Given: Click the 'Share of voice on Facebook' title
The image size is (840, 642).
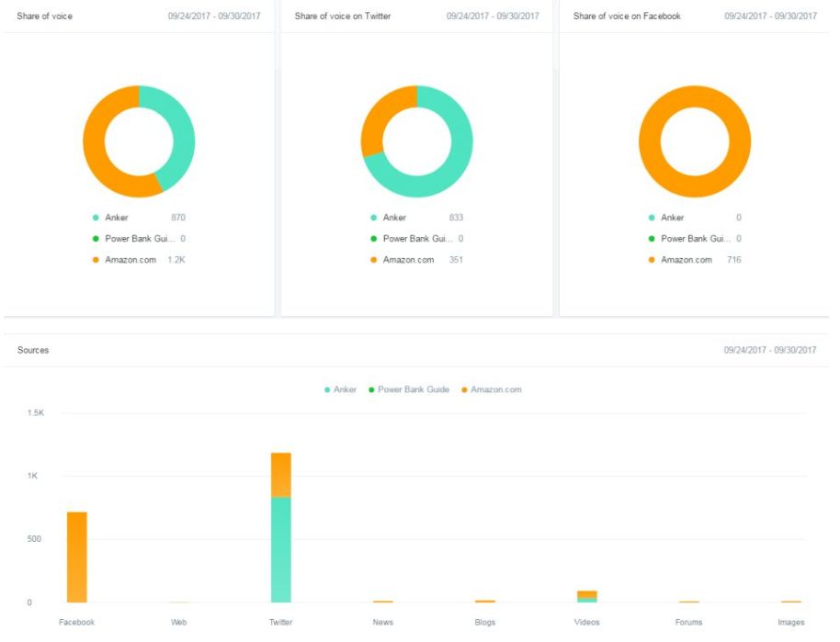Looking at the screenshot, I should tap(627, 16).
